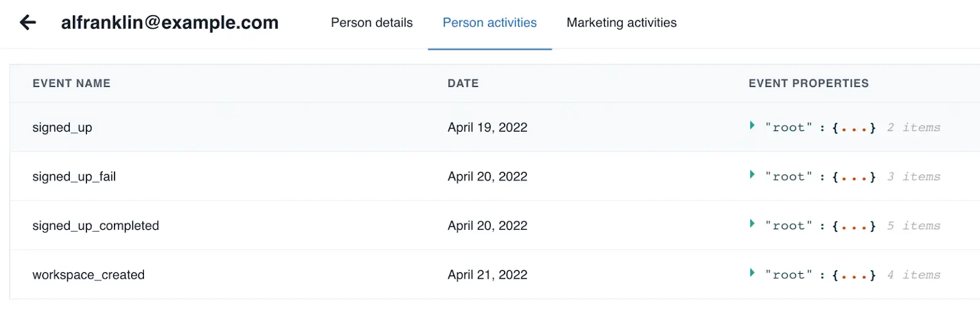Click the signed_up event name
The width and height of the screenshot is (980, 318).
pyautogui.click(x=62, y=127)
